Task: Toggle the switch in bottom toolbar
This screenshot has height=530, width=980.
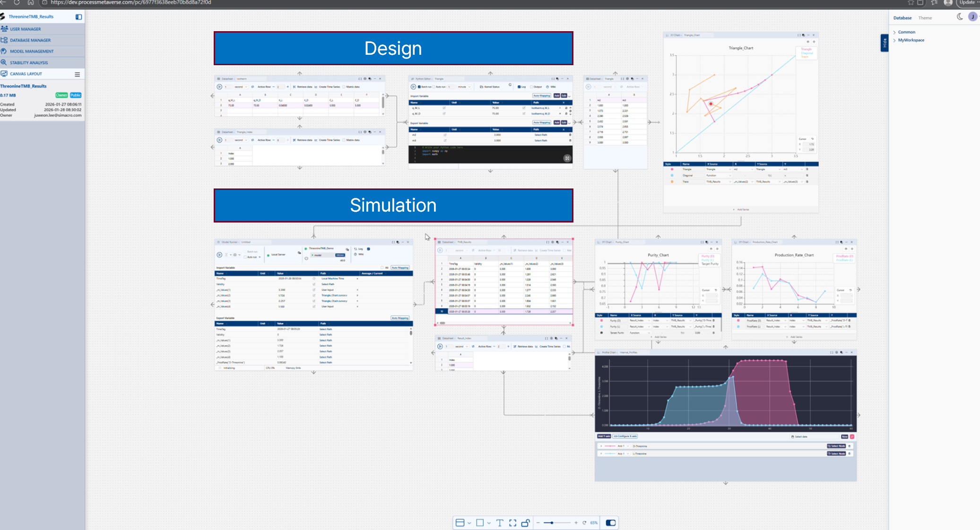Action: point(611,523)
